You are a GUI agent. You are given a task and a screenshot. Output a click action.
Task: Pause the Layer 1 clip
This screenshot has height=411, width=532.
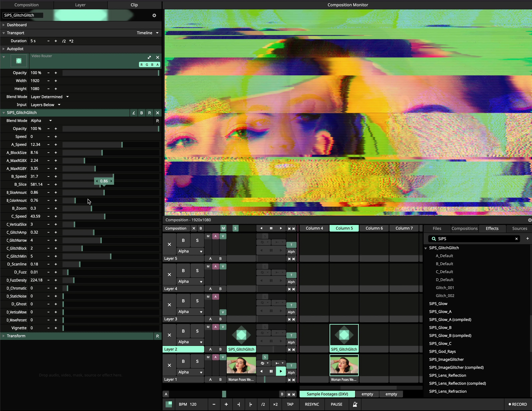pyautogui.click(x=271, y=371)
